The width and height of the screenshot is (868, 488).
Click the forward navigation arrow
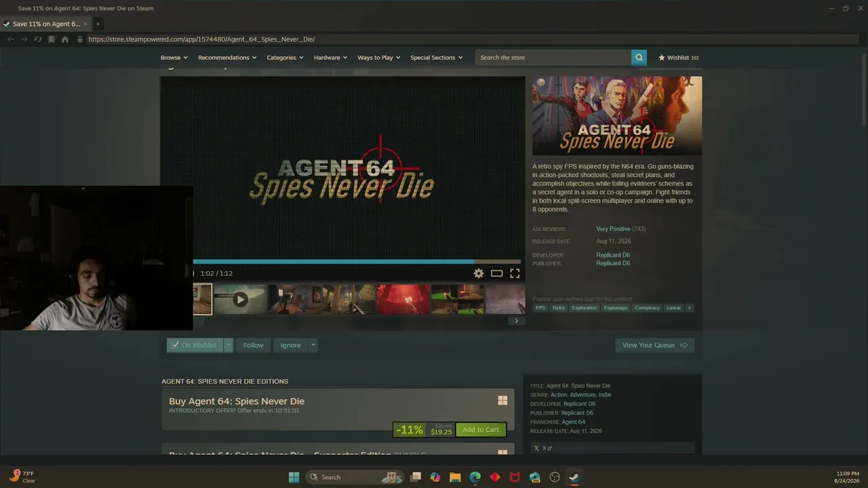[x=24, y=39]
